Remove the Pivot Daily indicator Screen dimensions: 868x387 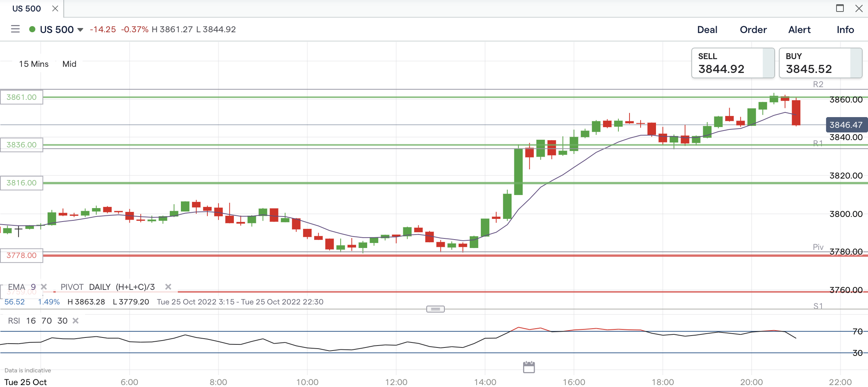coord(168,287)
